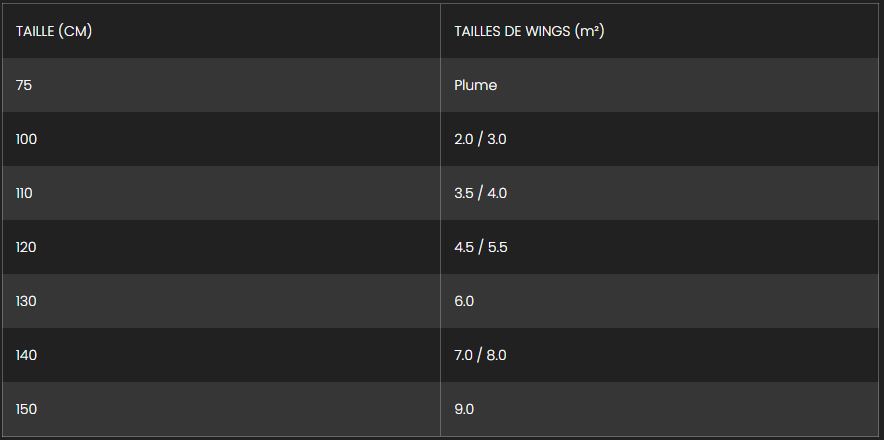884x440 pixels.
Task: Click the 5.5 wing size value
Action: [497, 247]
